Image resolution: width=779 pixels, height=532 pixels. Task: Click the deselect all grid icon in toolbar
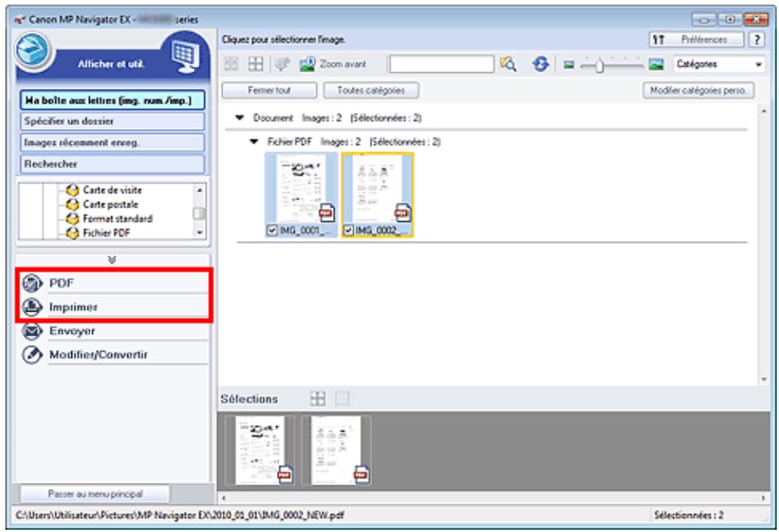(x=256, y=64)
